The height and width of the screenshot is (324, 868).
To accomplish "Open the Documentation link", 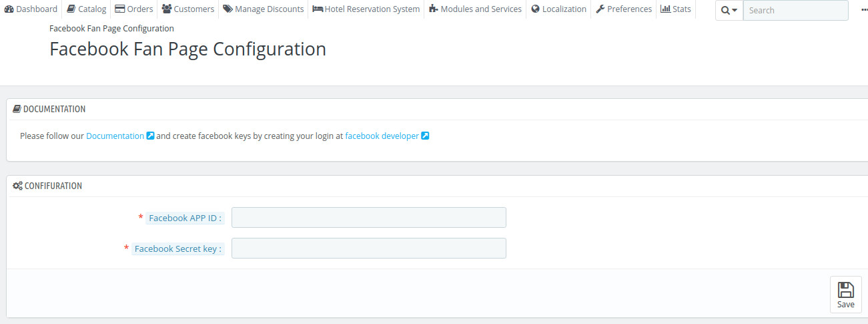I will tap(115, 136).
